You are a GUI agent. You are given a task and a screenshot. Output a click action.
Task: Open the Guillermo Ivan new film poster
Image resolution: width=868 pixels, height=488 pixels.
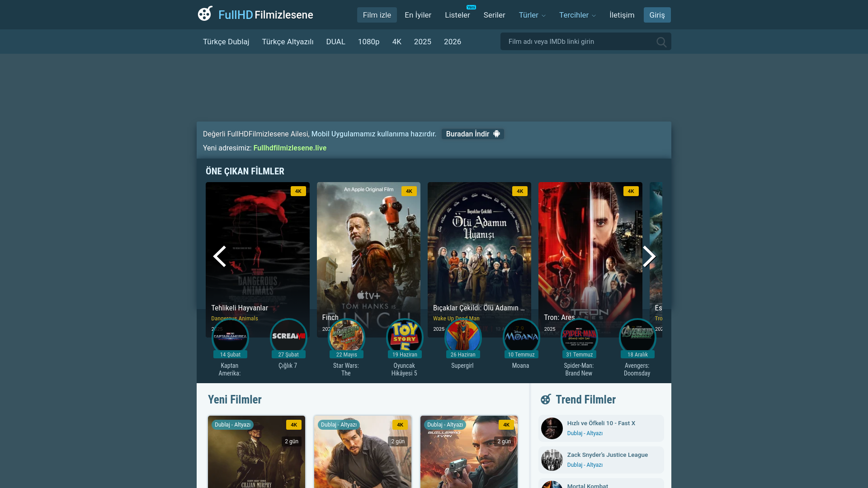click(x=469, y=452)
